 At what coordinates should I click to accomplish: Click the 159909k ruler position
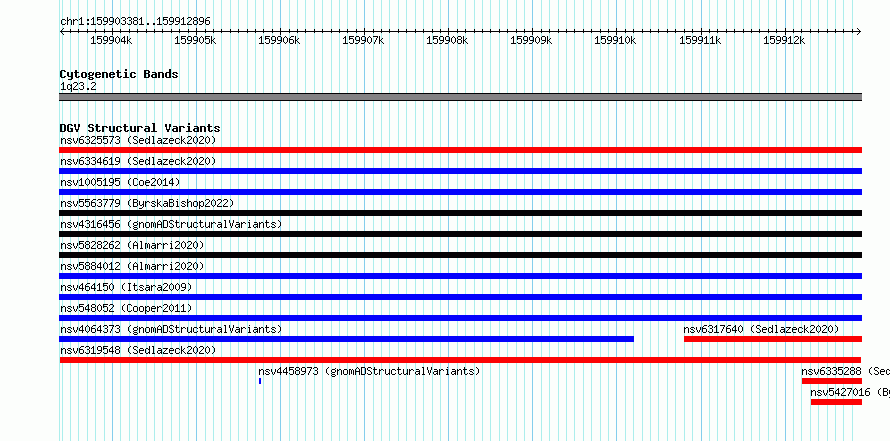[531, 40]
